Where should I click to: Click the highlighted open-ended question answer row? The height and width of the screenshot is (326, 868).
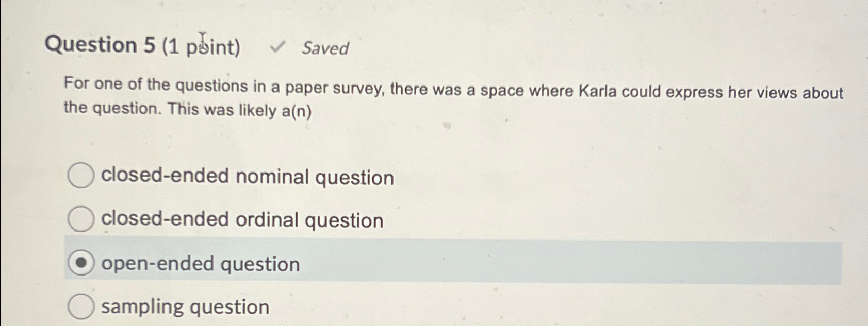point(413,263)
